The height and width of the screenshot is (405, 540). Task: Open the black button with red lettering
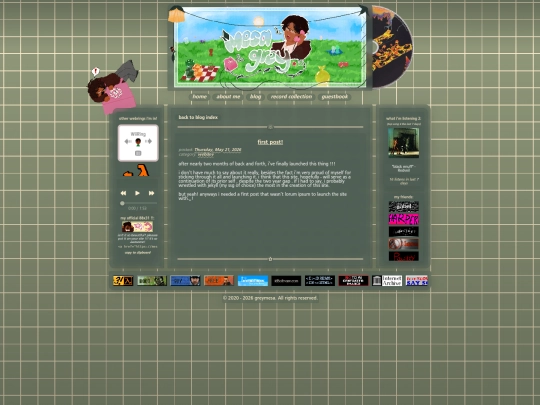[x=404, y=256]
